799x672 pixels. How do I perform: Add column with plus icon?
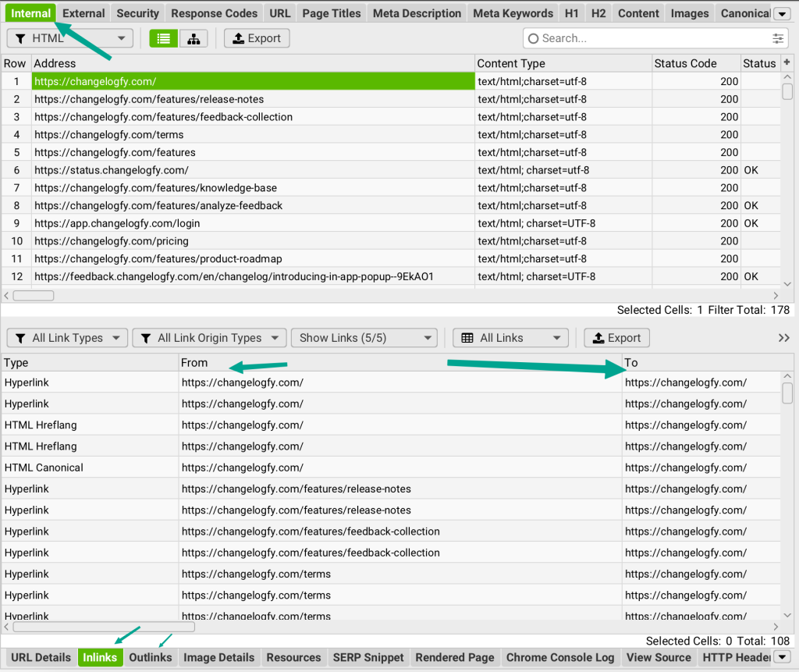pyautogui.click(x=787, y=62)
